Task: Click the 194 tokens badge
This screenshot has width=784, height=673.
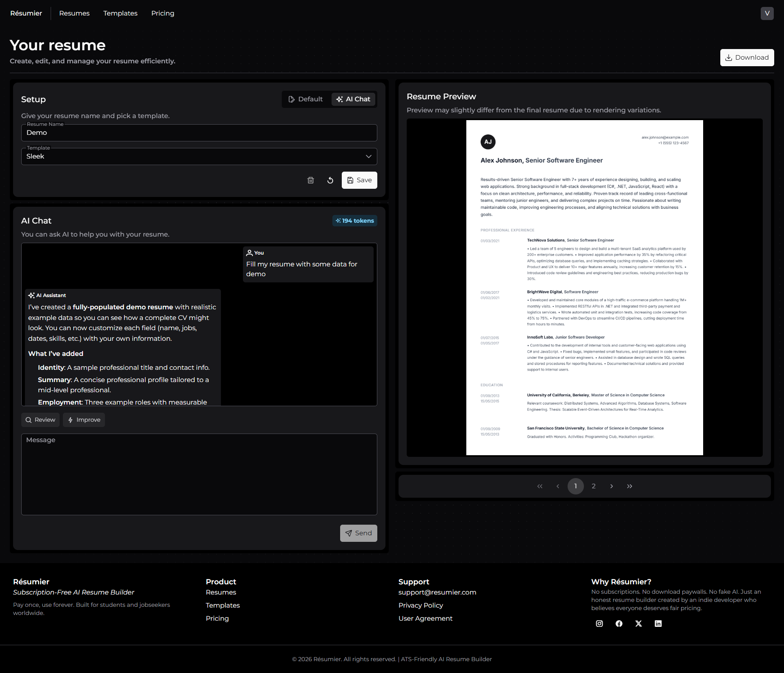Action: pyautogui.click(x=354, y=221)
